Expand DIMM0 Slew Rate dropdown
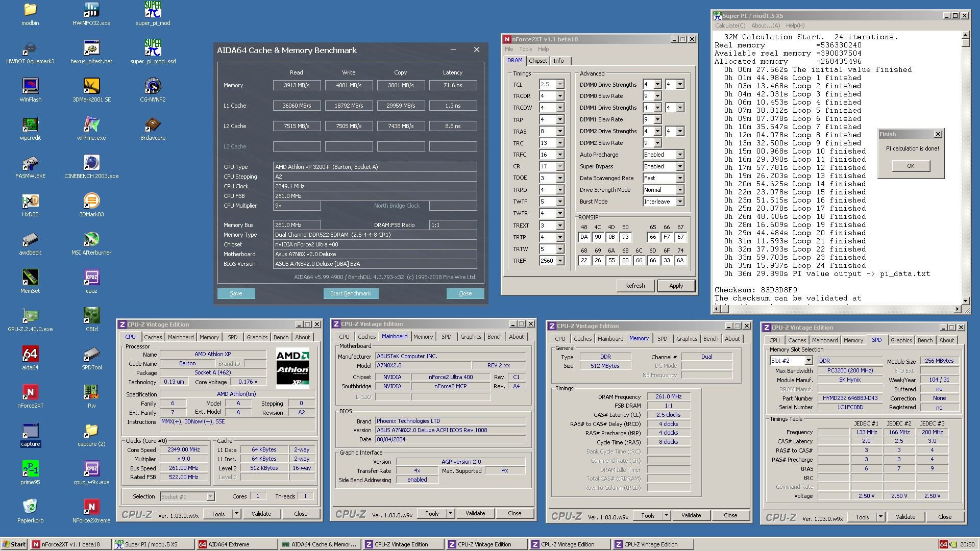 (657, 96)
